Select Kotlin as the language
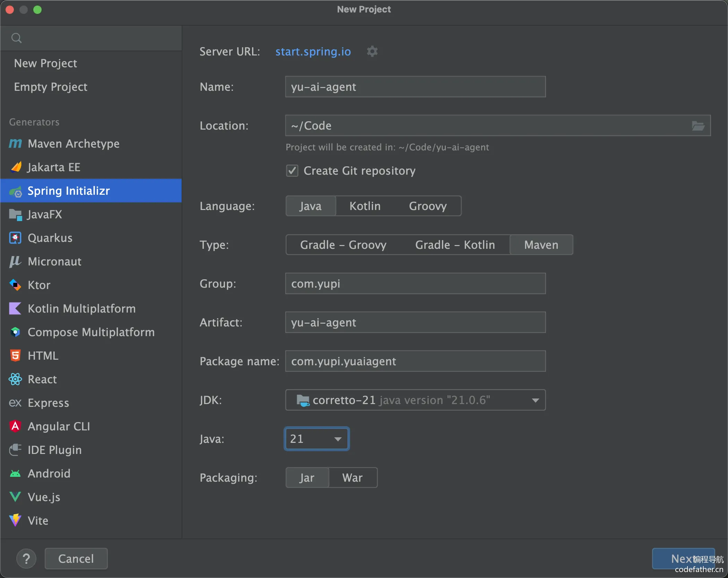Viewport: 728px width, 578px height. [x=365, y=206]
